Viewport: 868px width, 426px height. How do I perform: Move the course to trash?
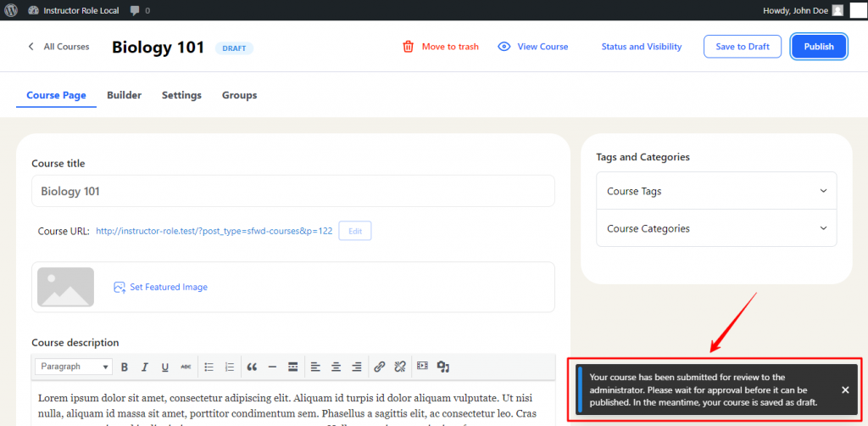point(440,47)
